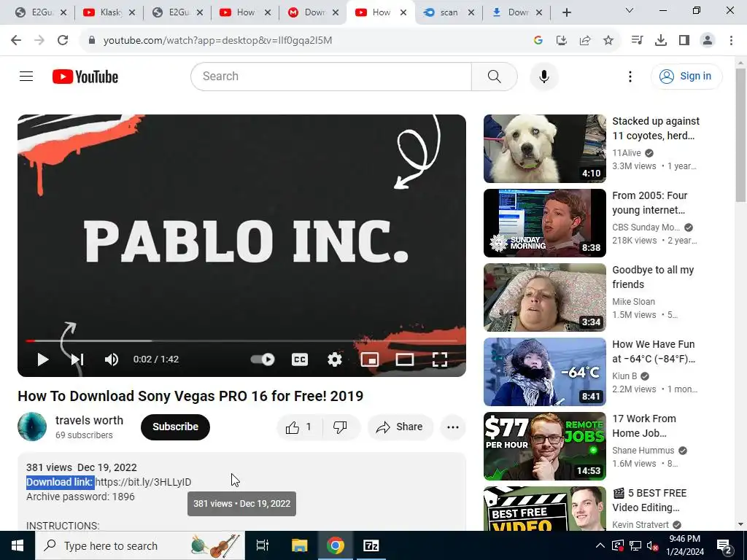Screen dimensions: 747x560
Task: Bookmark this page with the star
Action: click(608, 41)
